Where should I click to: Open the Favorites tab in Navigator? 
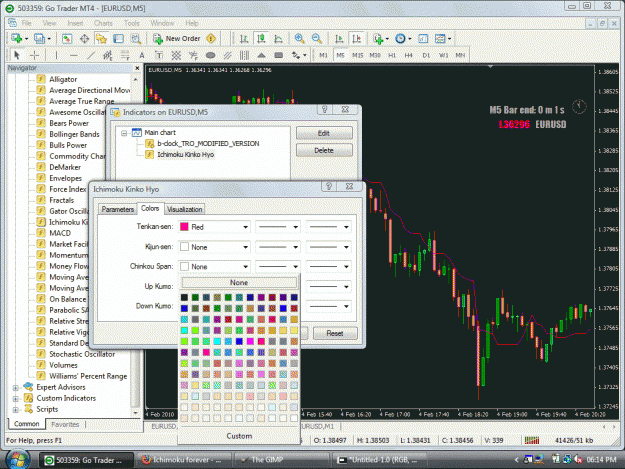[x=65, y=424]
